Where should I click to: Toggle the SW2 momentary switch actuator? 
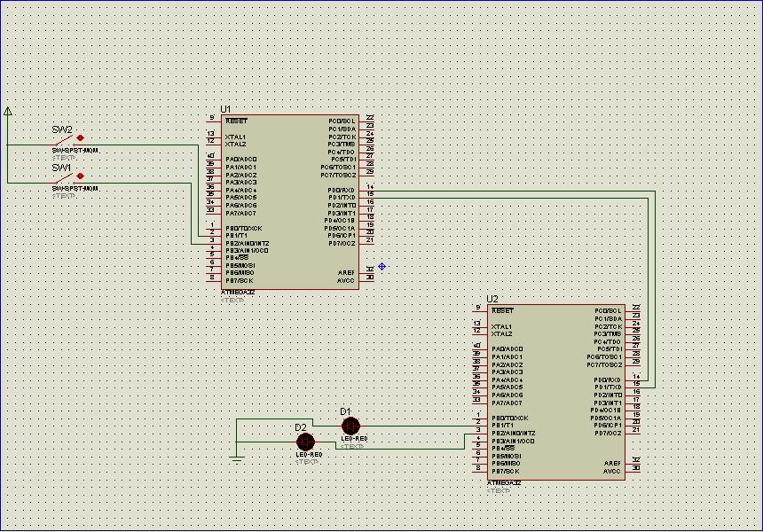click(x=81, y=137)
